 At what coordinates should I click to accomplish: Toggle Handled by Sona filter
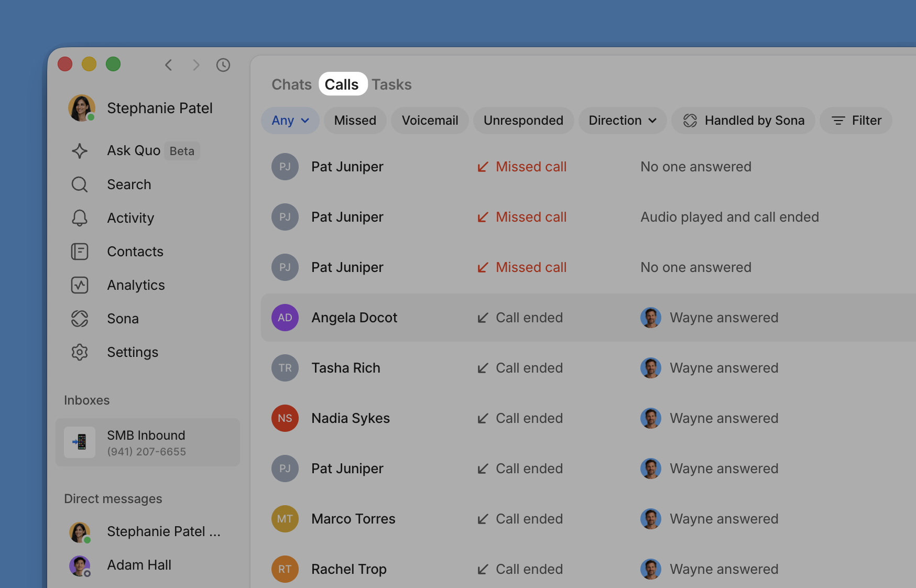tap(743, 121)
